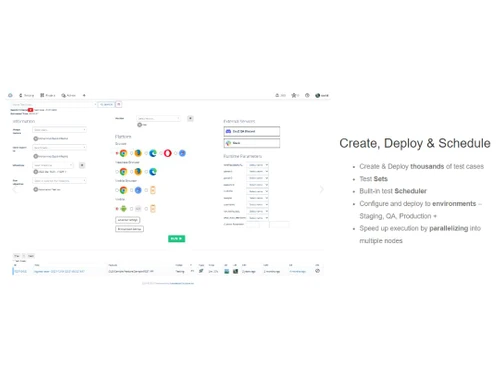
Task: Select Chrome under Browser platform
Action: click(x=117, y=153)
